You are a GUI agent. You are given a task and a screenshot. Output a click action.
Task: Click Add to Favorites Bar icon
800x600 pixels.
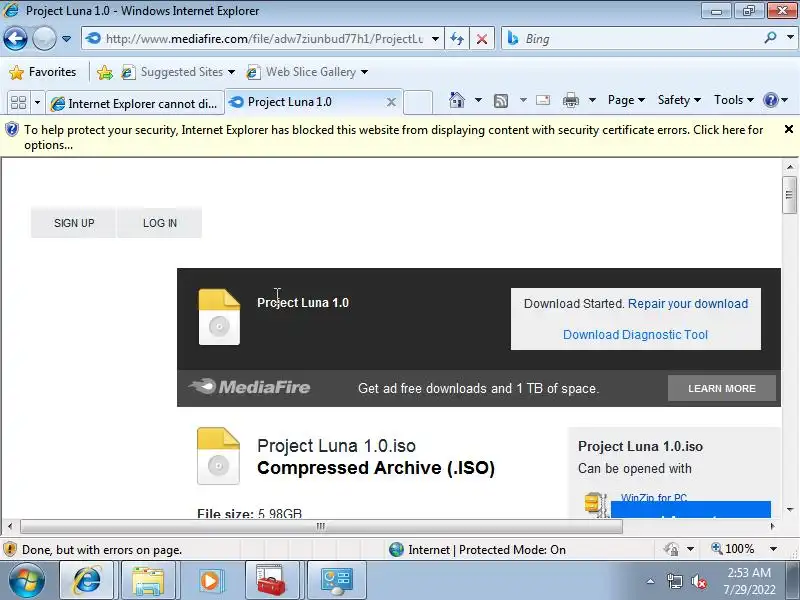pyautogui.click(x=105, y=72)
